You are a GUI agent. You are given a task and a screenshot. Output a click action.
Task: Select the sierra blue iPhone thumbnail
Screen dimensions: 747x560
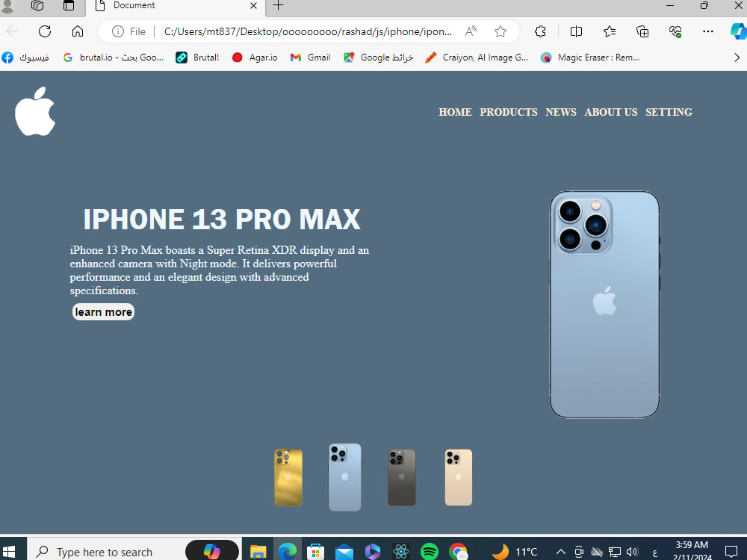[x=345, y=477]
